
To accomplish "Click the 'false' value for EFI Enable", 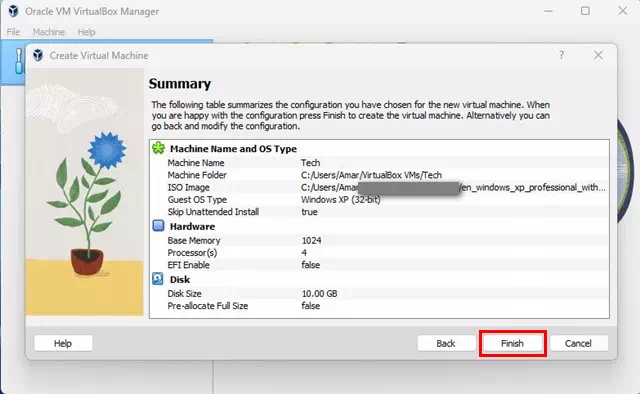I will [x=311, y=265].
